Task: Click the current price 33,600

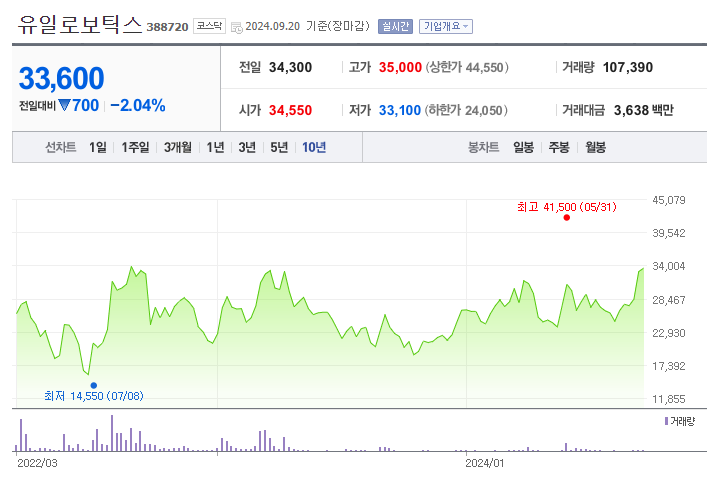Action: 61,79
